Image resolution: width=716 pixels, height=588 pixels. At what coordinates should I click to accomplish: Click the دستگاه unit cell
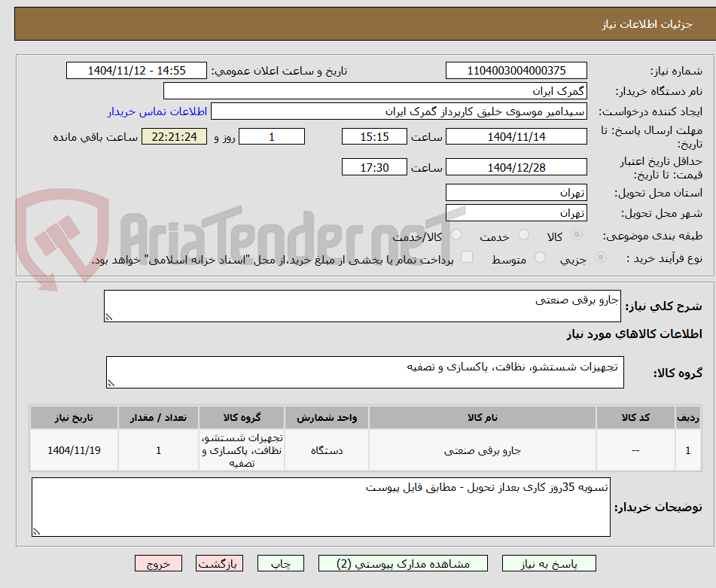click(327, 450)
